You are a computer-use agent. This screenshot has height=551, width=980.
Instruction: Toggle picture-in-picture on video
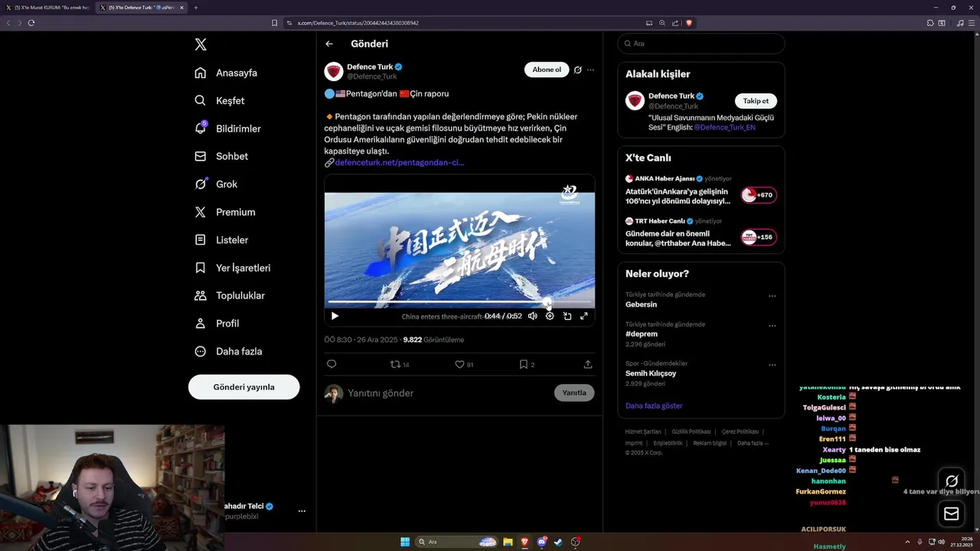tap(567, 316)
